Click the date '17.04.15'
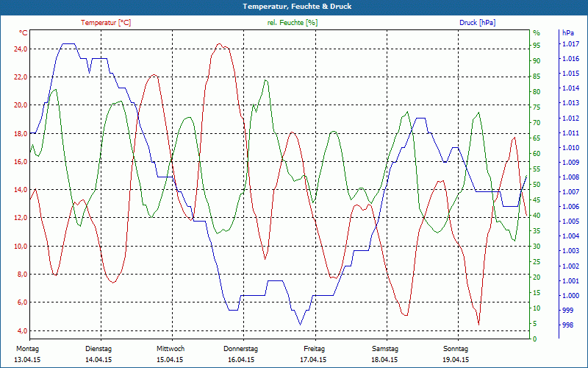 point(313,359)
